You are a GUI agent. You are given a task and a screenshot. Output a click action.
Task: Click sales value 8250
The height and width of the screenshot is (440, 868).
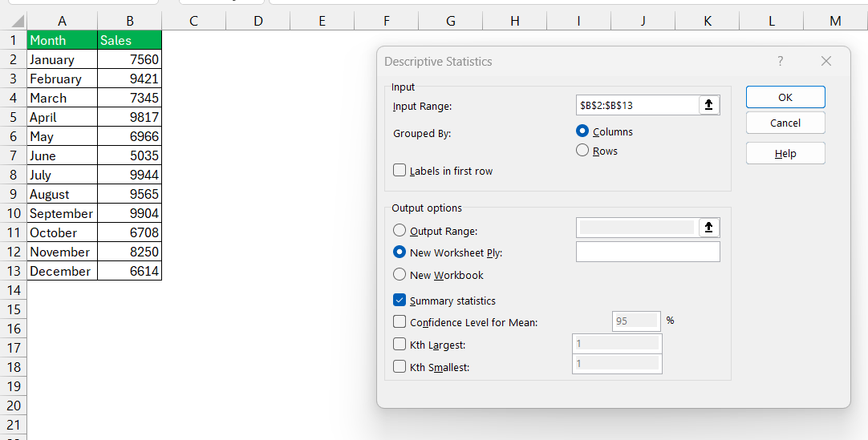pos(129,252)
